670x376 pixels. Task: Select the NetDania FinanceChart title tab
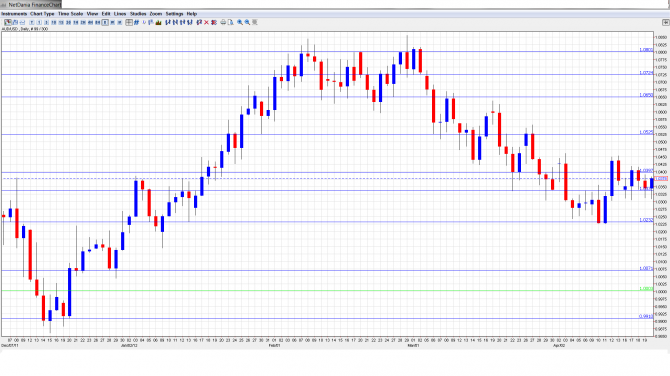pos(32,4)
